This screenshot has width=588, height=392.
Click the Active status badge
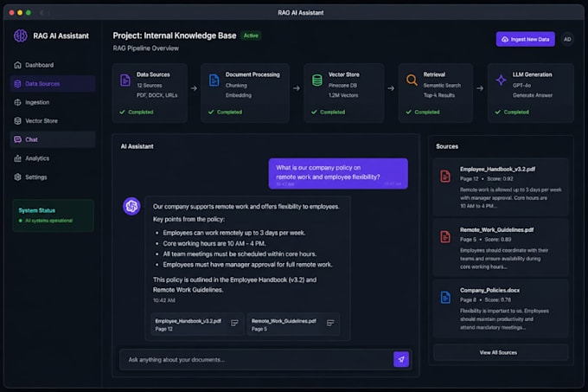pos(251,35)
